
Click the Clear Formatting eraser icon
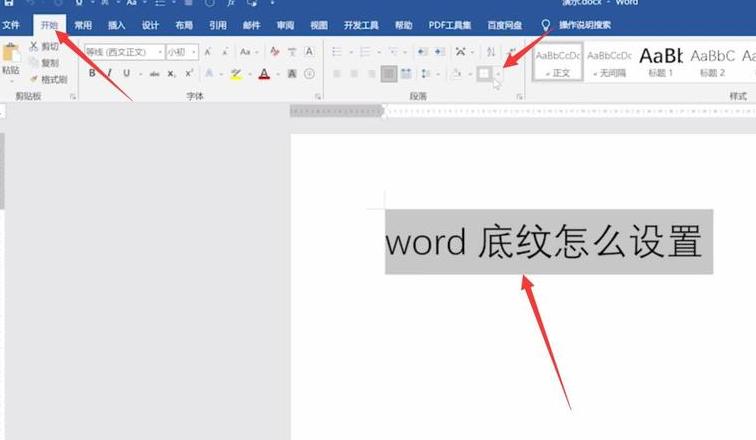pyautogui.click(x=275, y=52)
